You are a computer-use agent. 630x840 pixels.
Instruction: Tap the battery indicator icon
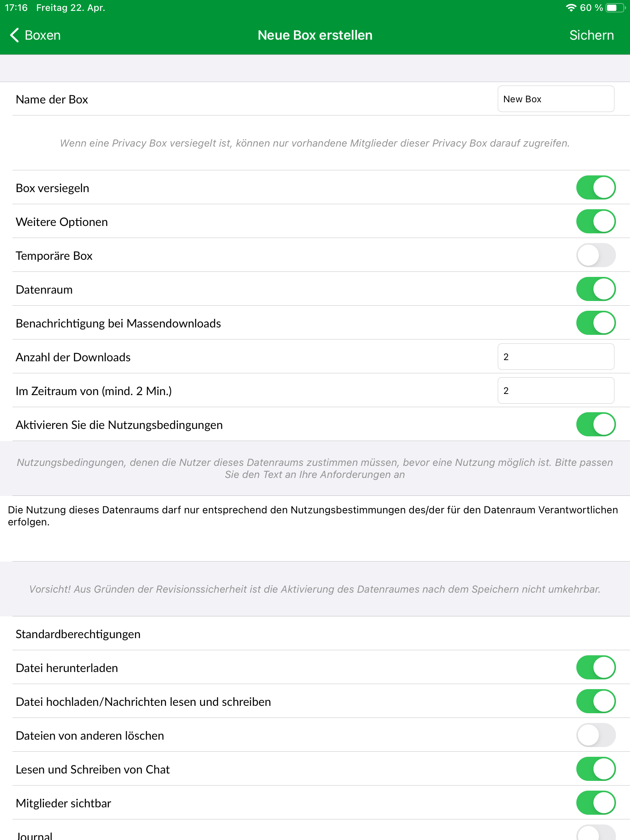(616, 8)
